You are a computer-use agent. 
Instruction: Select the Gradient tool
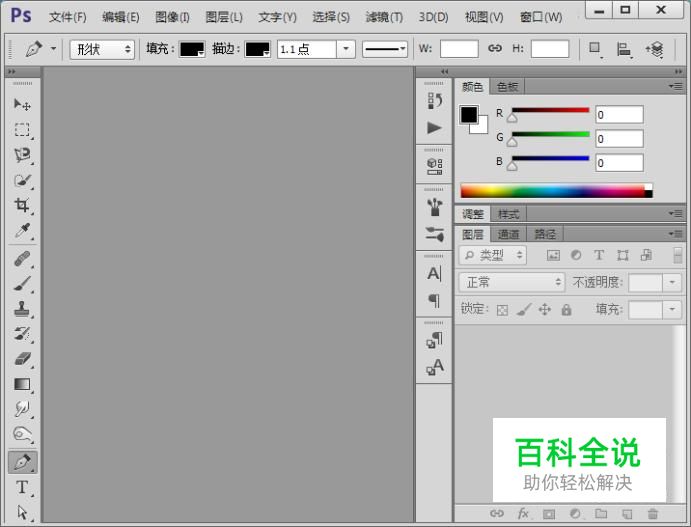coord(22,384)
